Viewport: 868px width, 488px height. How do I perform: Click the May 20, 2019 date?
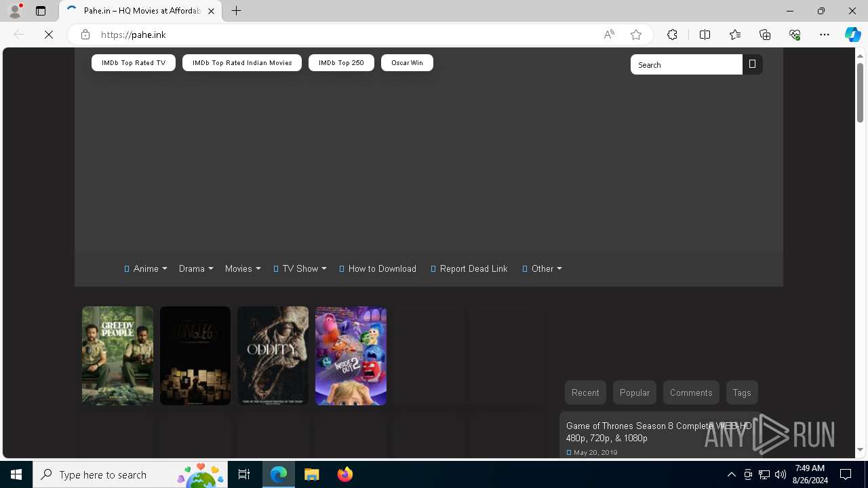[x=595, y=452]
